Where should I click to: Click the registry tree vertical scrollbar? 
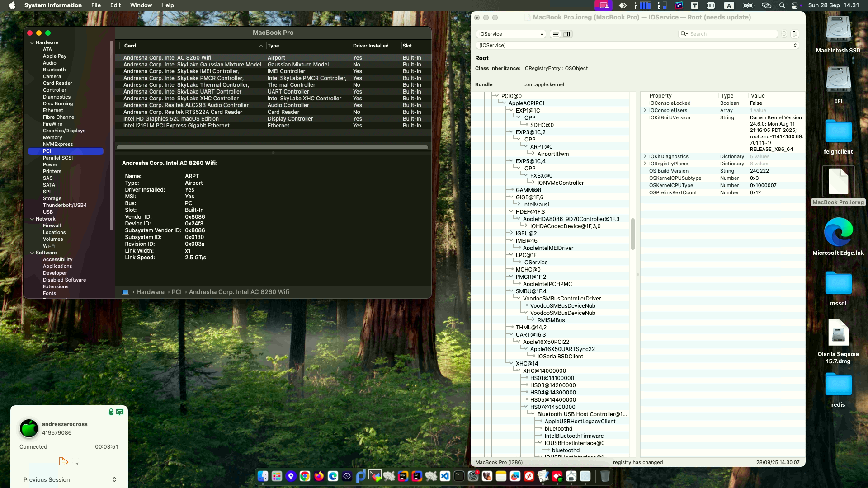632,234
